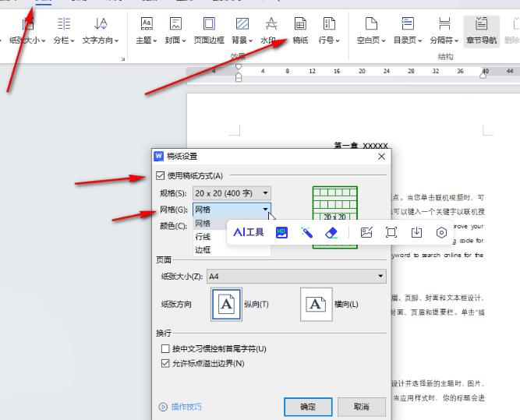Toggle 允许标点溢出边界(N) checkbox
Screen dimensions: 520x420
165,363
